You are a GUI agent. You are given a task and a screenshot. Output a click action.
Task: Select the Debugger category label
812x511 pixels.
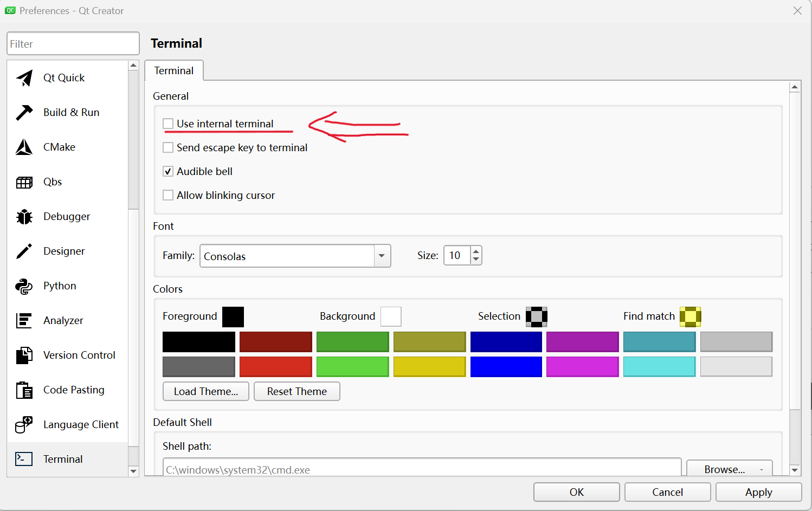(x=67, y=217)
